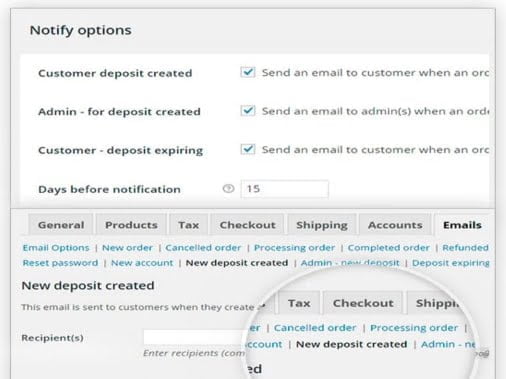The height and width of the screenshot is (379, 506).
Task: Open the Deposit expiring email link
Action: (x=451, y=263)
